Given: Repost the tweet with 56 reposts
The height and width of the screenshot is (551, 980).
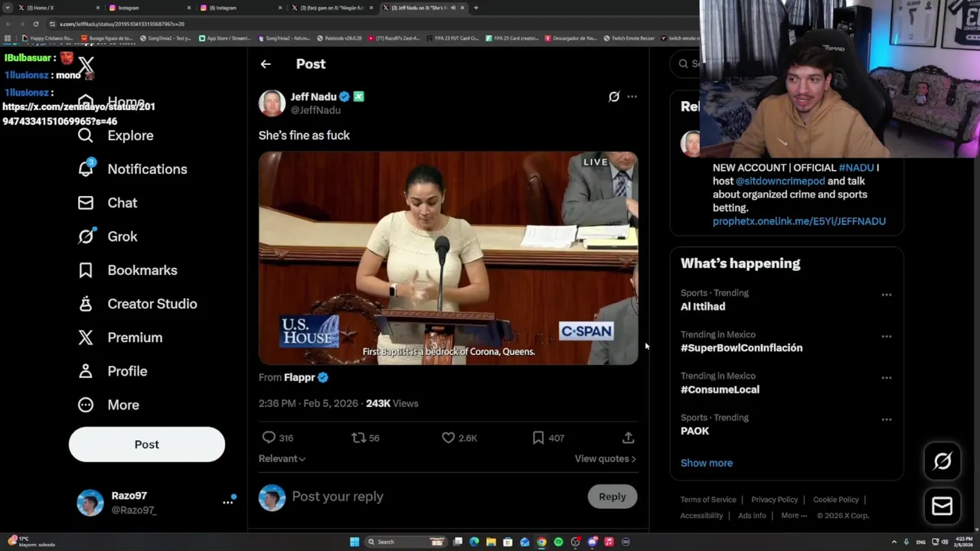Looking at the screenshot, I should coord(358,438).
